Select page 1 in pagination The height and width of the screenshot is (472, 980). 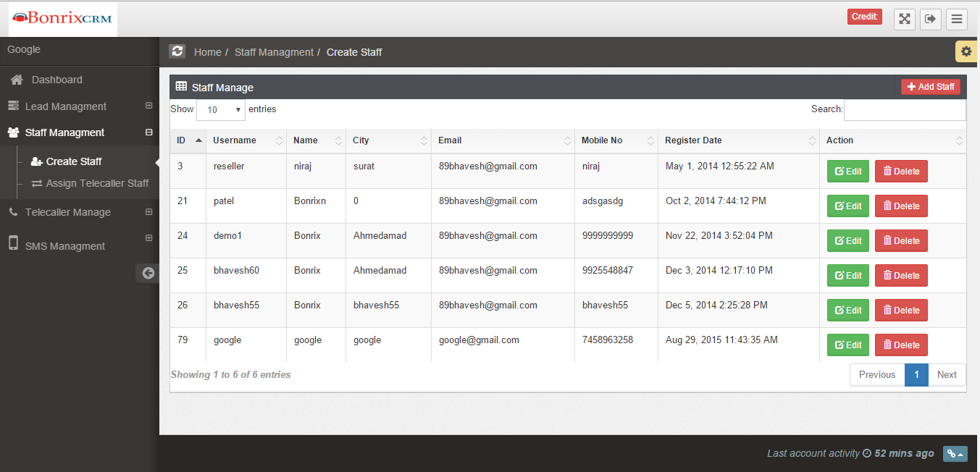[916, 375]
